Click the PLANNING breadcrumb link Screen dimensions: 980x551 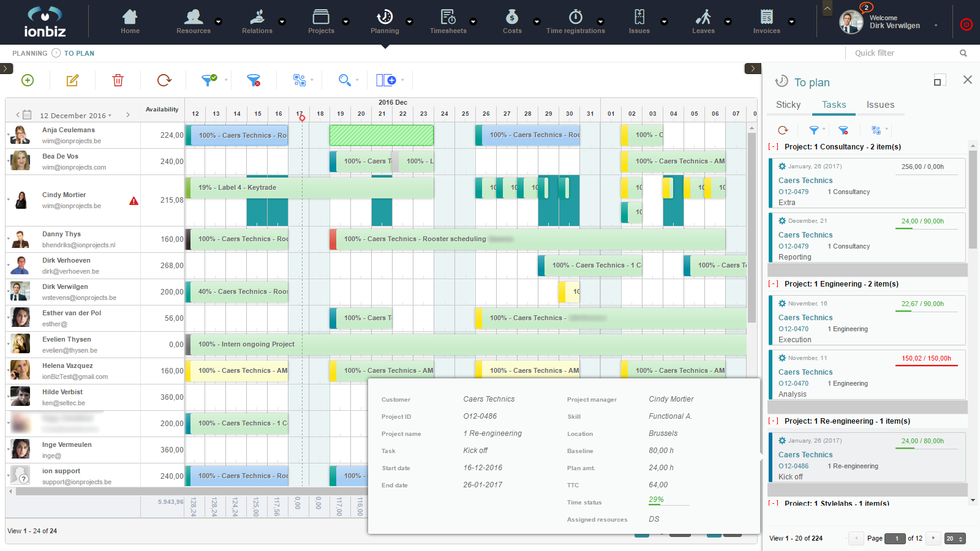coord(29,53)
